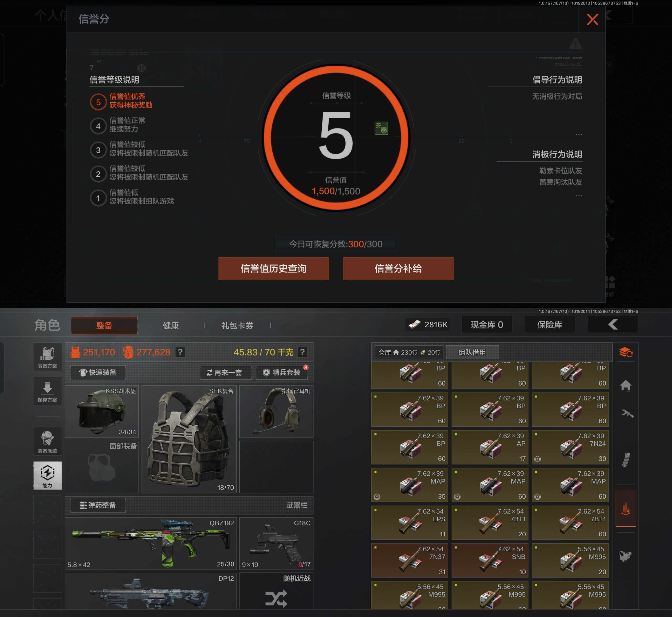The width and height of the screenshot is (672, 617).
Task: Close the 信誉分 dialog with the X
Action: (592, 19)
